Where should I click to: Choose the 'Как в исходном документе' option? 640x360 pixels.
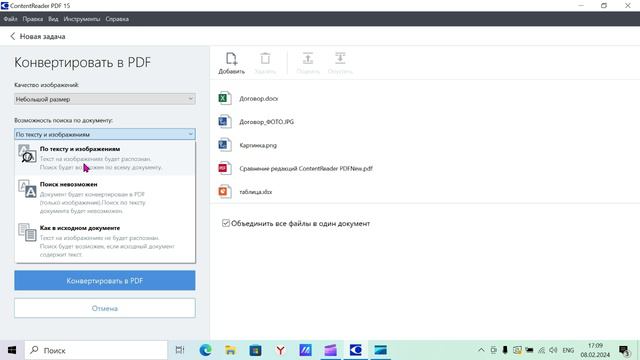coord(105,241)
